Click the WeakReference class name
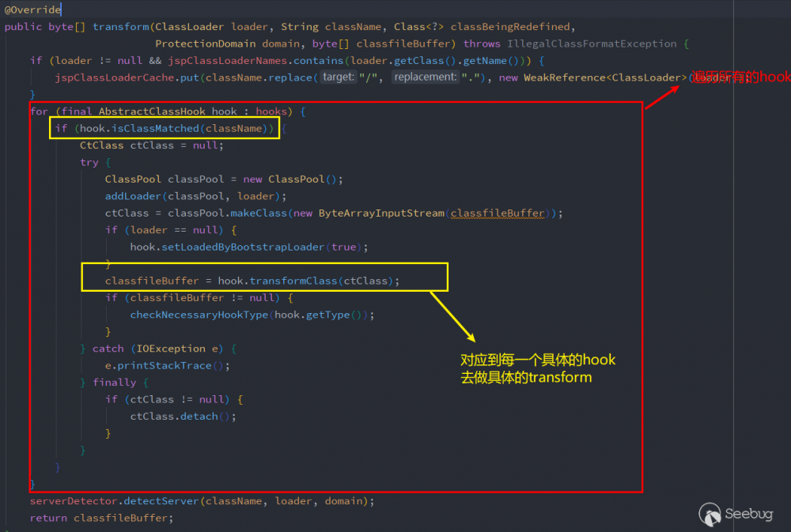 [x=565, y=77]
